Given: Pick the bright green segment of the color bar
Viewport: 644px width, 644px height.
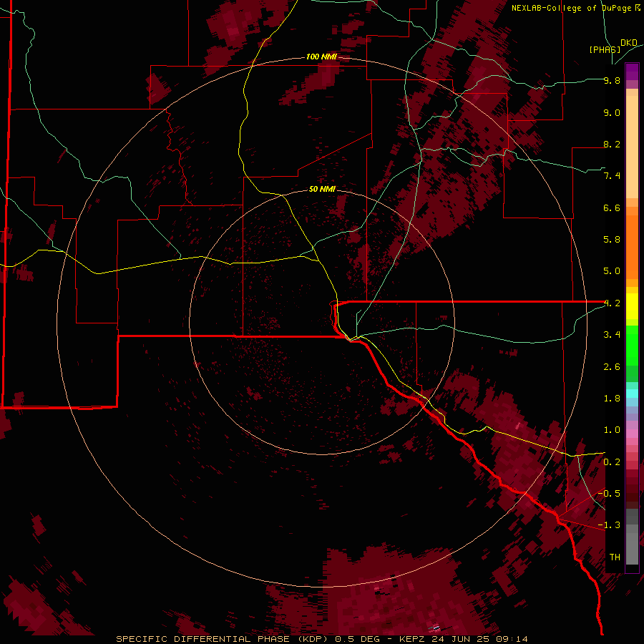Looking at the screenshot, I should point(632,346).
